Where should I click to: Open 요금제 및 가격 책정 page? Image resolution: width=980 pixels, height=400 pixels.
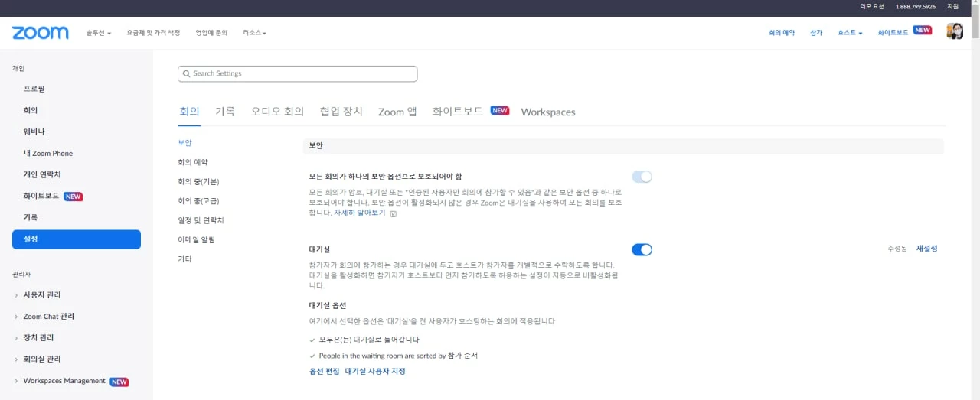coord(153,34)
